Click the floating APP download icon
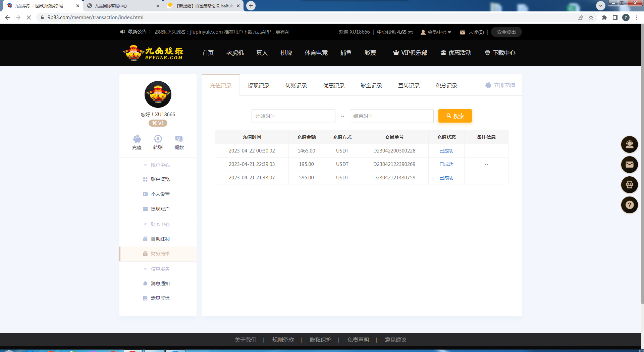 point(629,185)
